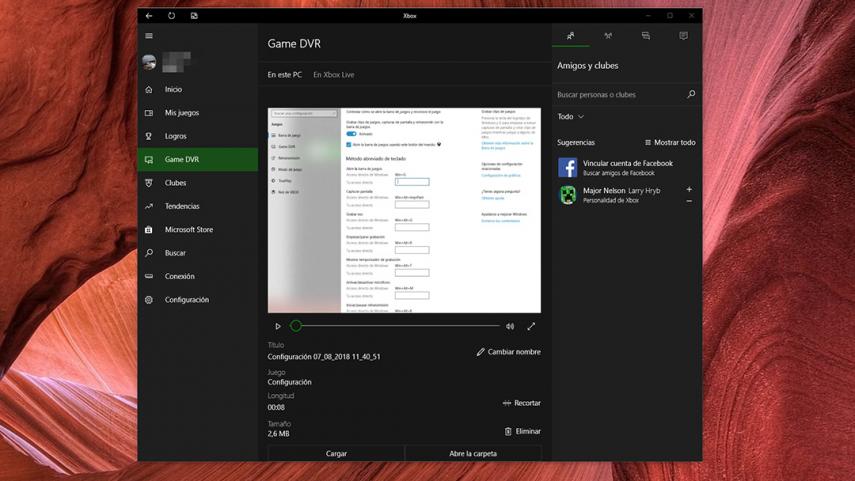Click Major Nelson avatar icon
855x481 pixels.
568,195
